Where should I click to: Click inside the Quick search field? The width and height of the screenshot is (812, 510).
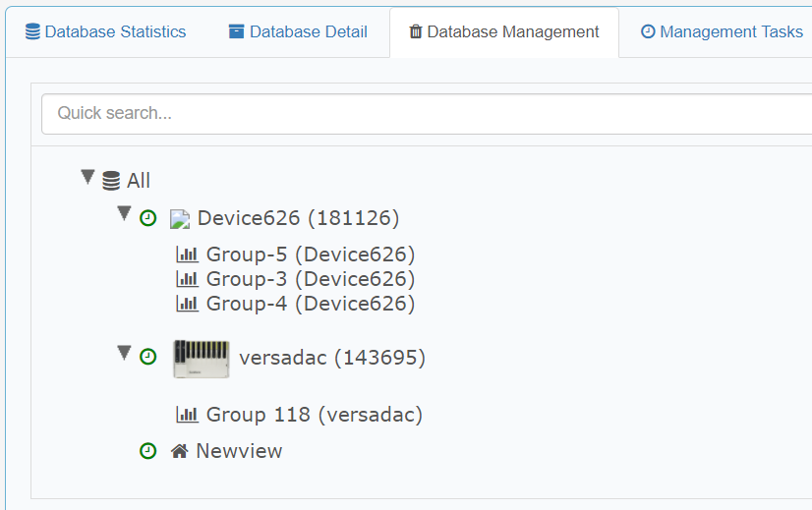(427, 113)
